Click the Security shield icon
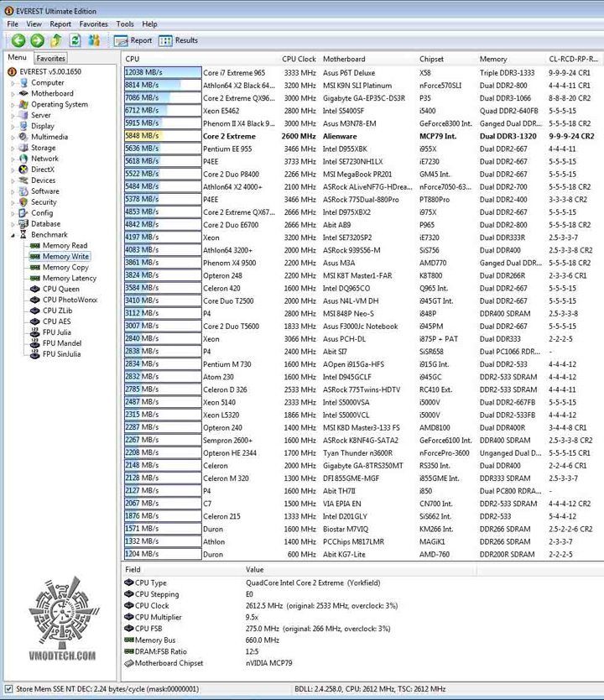The image size is (604, 700). pyautogui.click(x=23, y=202)
